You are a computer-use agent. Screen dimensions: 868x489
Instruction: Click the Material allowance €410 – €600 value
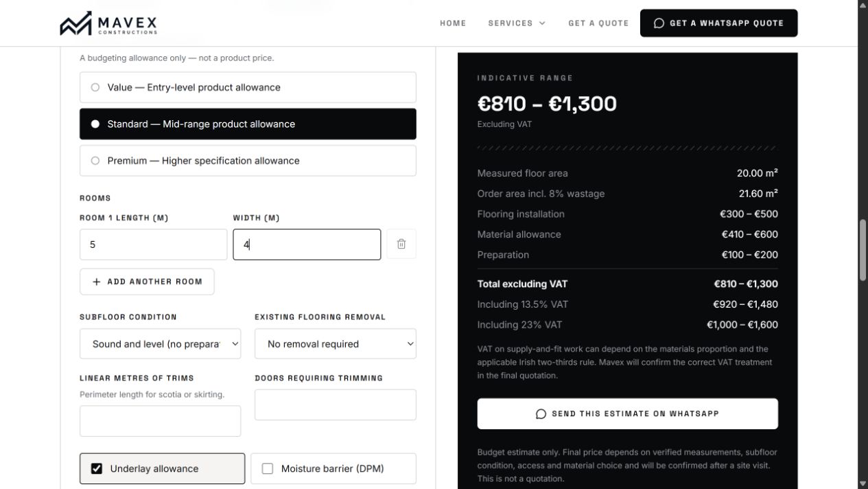tap(749, 234)
